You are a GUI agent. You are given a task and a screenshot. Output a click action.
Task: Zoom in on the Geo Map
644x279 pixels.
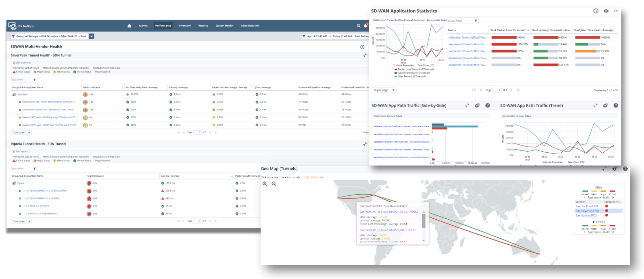click(x=265, y=184)
